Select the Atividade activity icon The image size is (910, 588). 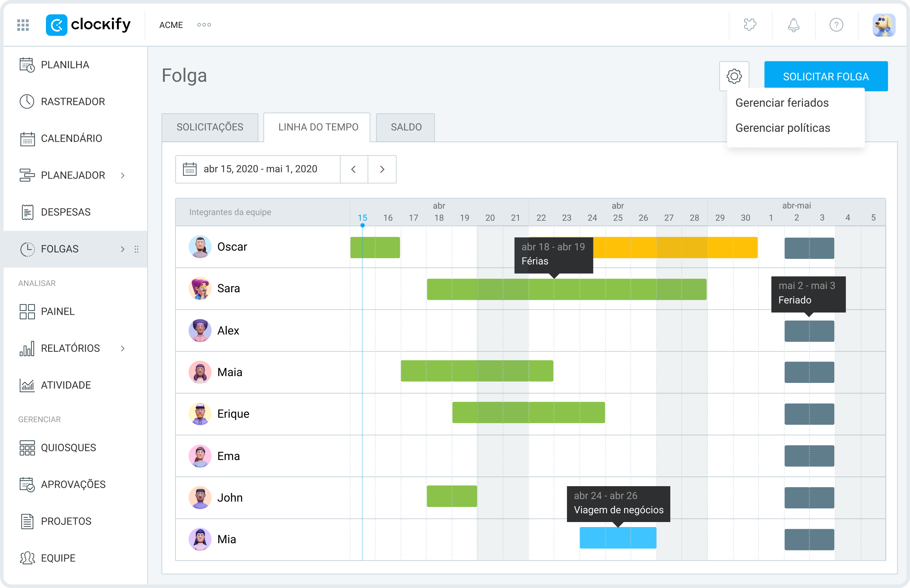pos(27,385)
